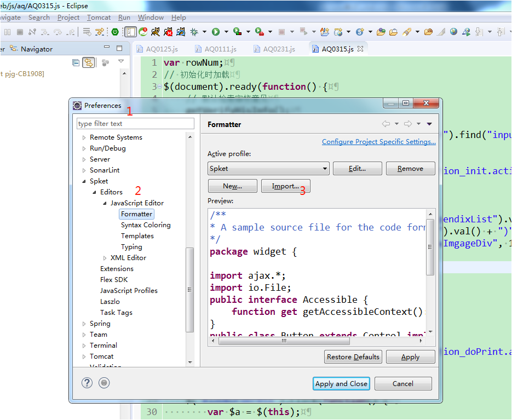Click the Start Tomcat cat icon

tap(156, 32)
